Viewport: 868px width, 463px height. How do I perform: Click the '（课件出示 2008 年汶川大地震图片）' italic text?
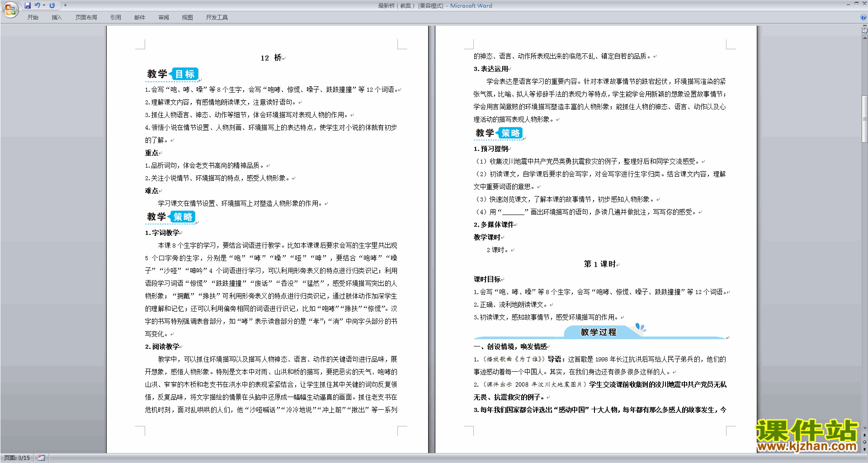tap(535, 385)
